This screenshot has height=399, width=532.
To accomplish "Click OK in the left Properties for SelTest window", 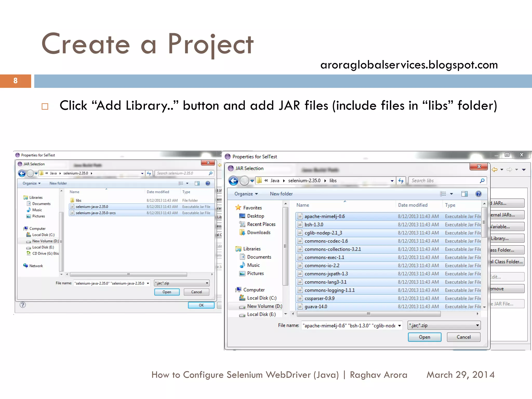I will point(201,305).
